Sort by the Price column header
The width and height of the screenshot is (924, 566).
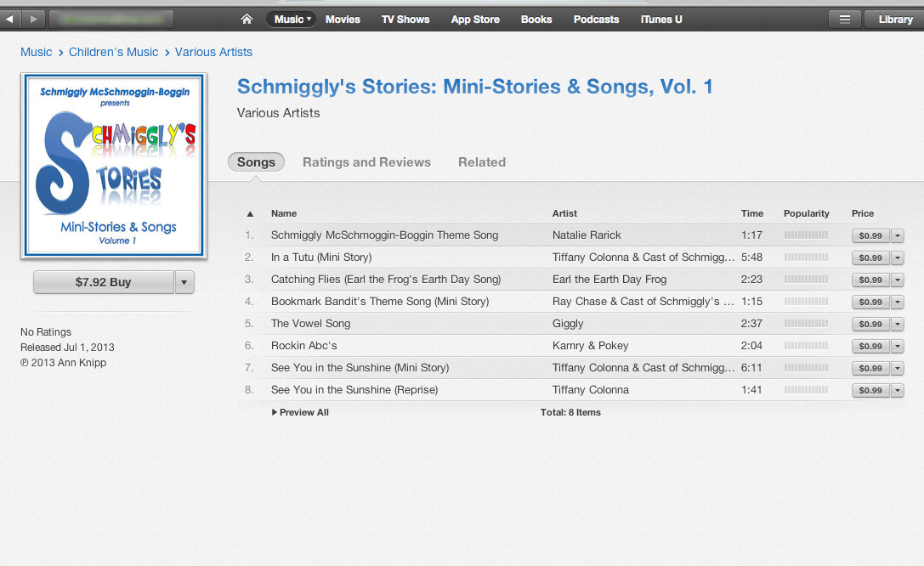863,213
